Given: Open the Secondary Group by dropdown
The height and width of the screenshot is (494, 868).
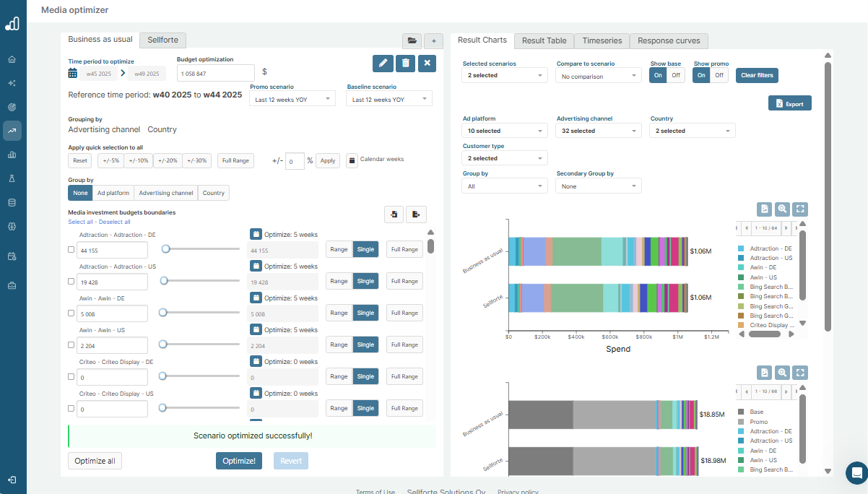Looking at the screenshot, I should pos(598,186).
